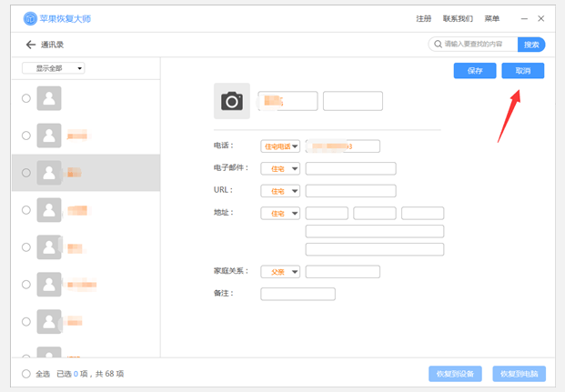Click the 备注 notes input field
The image size is (565, 392).
(x=298, y=294)
